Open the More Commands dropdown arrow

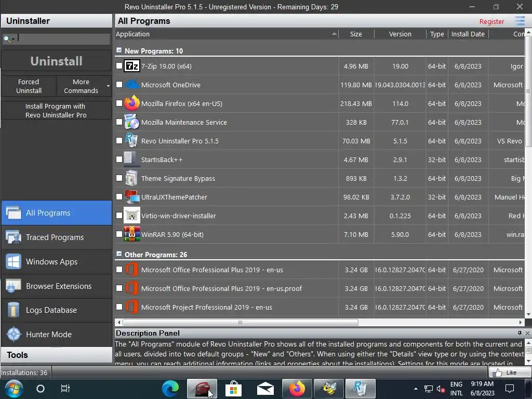click(108, 86)
